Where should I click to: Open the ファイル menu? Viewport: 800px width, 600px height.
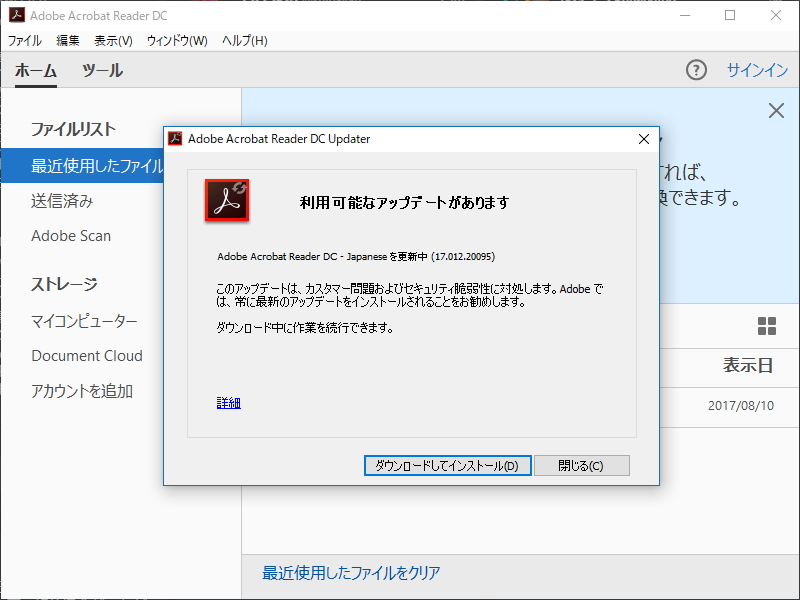coord(25,41)
